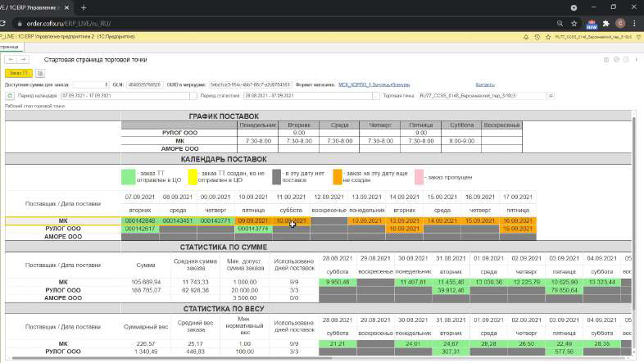
Task: Click the refresh icon beside Период календаря
Action: point(10,96)
